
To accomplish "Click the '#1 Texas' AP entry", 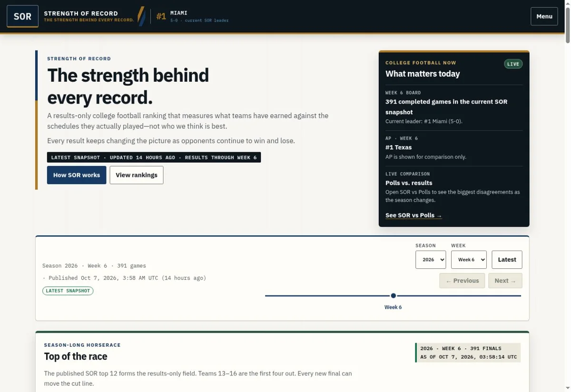I will (399, 147).
